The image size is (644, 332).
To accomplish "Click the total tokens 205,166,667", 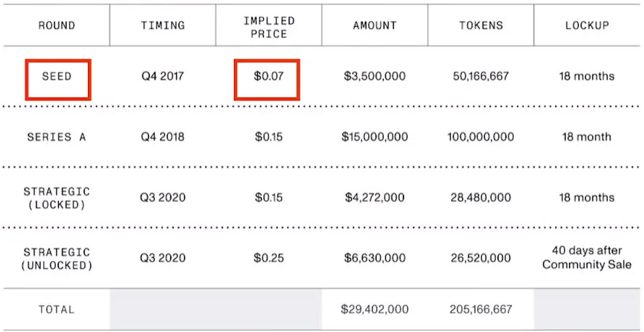I will coord(480,309).
